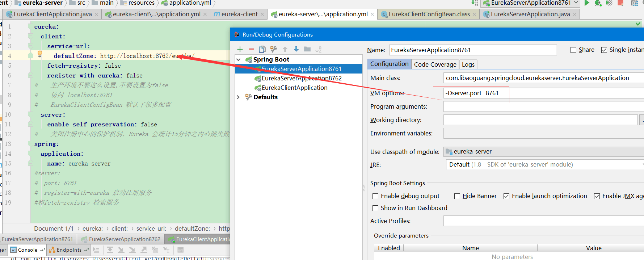This screenshot has width=644, height=260.
Task: Open the edit defaults wrench icon
Action: point(274,49)
